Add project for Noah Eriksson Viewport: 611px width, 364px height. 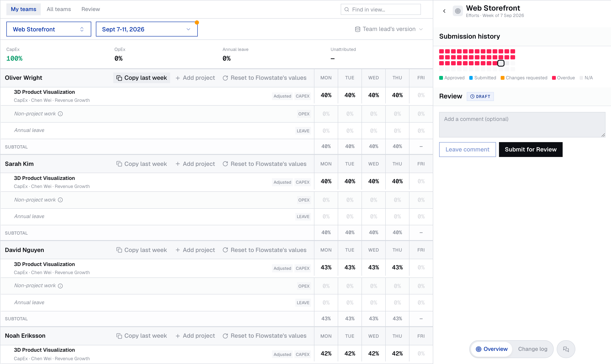pyautogui.click(x=195, y=336)
